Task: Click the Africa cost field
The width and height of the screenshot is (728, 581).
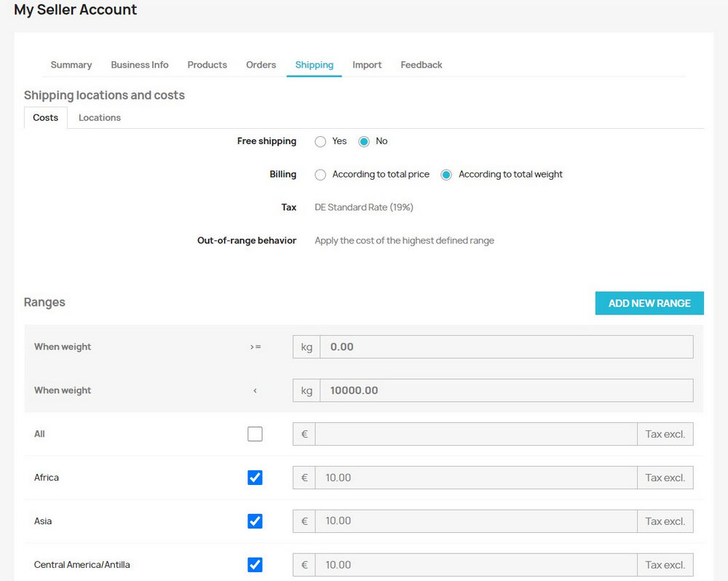Action: [x=476, y=478]
